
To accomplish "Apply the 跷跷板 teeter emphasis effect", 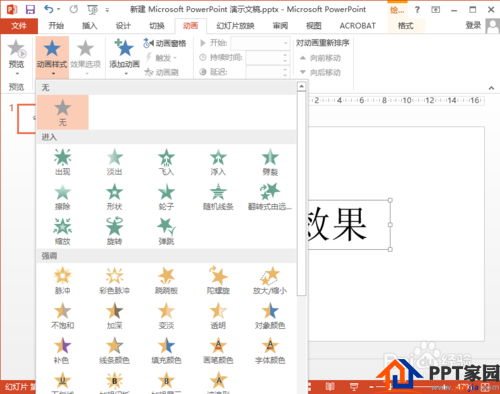I will (x=166, y=281).
